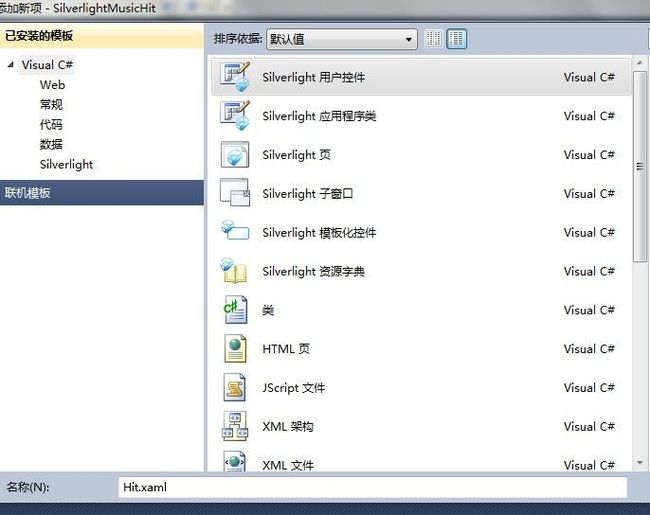The image size is (650, 515).
Task: Open the 已安装的模板 section header
Action: coord(102,36)
